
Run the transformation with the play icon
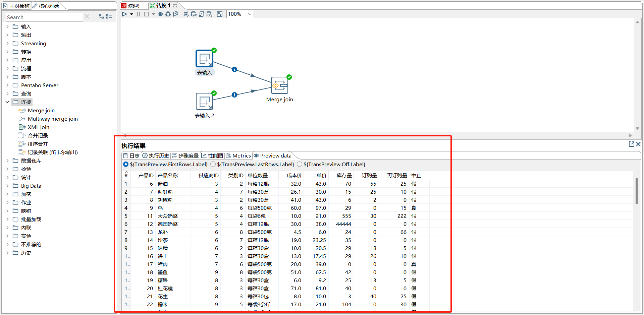tap(124, 14)
